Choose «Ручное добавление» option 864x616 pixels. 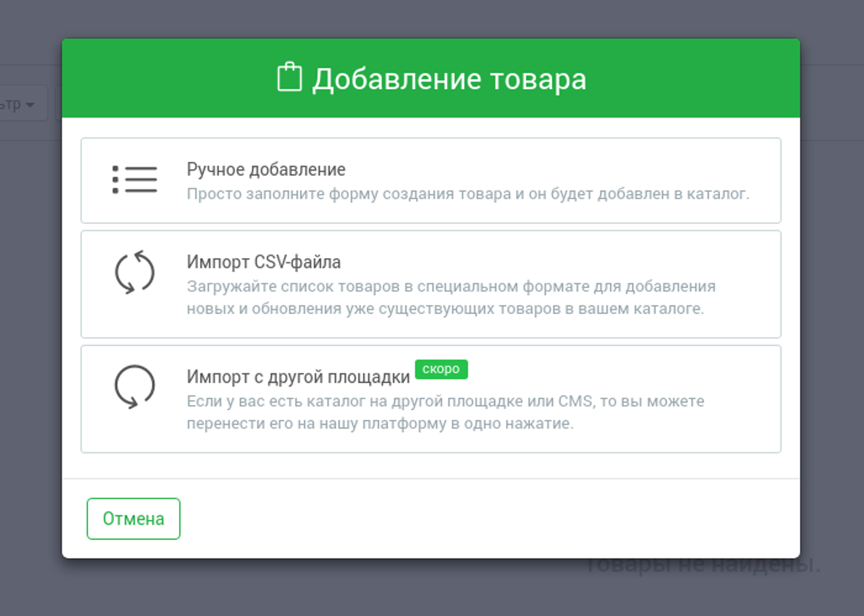(x=431, y=180)
